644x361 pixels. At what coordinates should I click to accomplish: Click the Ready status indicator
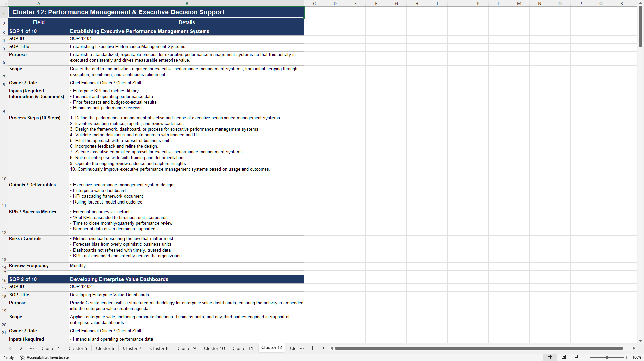click(x=9, y=358)
